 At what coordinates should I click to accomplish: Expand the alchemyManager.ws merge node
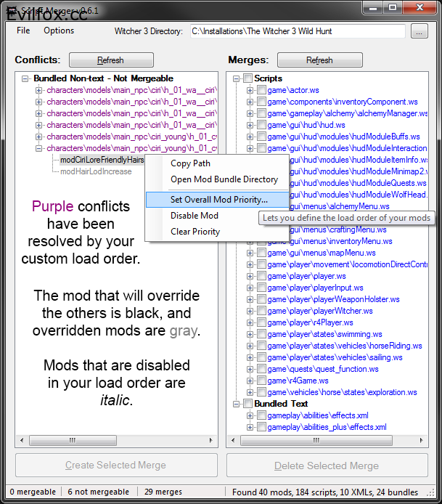[250, 113]
